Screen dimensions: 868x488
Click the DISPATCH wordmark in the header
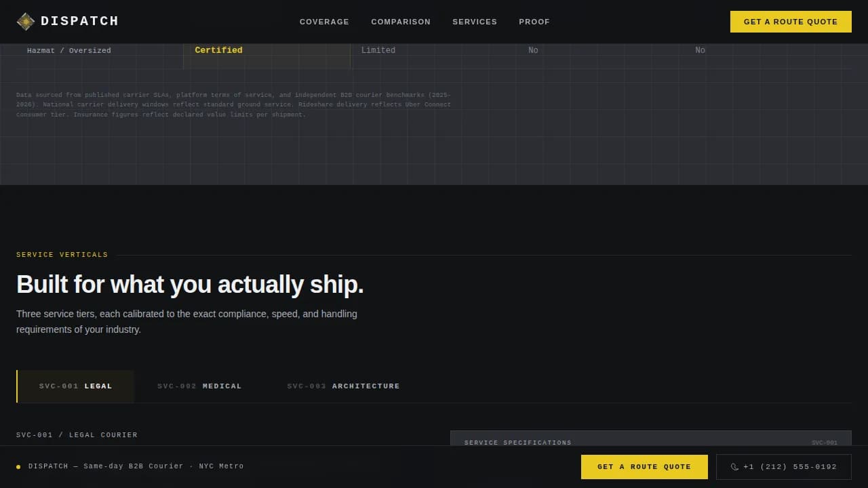pyautogui.click(x=79, y=22)
